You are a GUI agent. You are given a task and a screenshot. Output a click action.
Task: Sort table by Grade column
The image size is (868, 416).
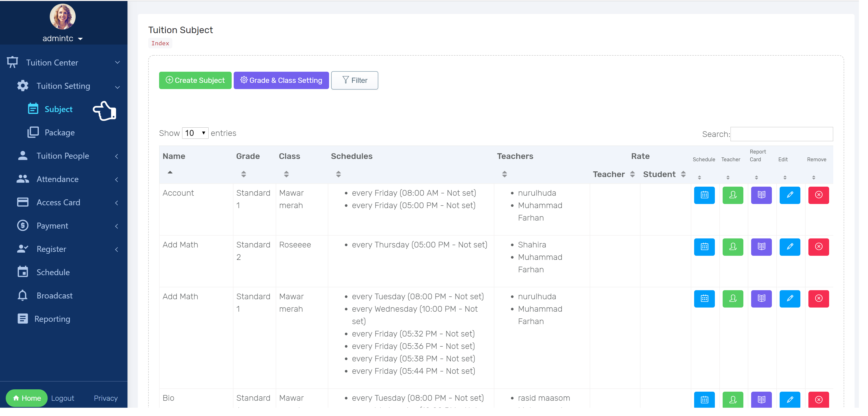(x=254, y=164)
